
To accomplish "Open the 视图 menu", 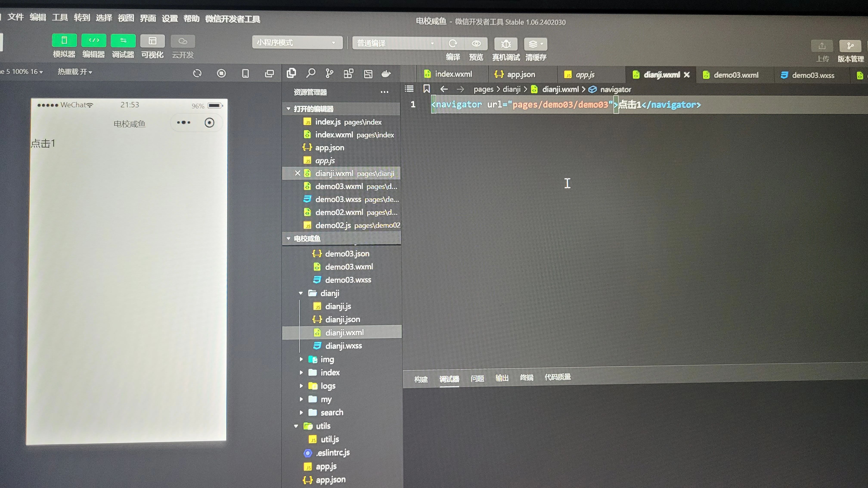I will [126, 18].
